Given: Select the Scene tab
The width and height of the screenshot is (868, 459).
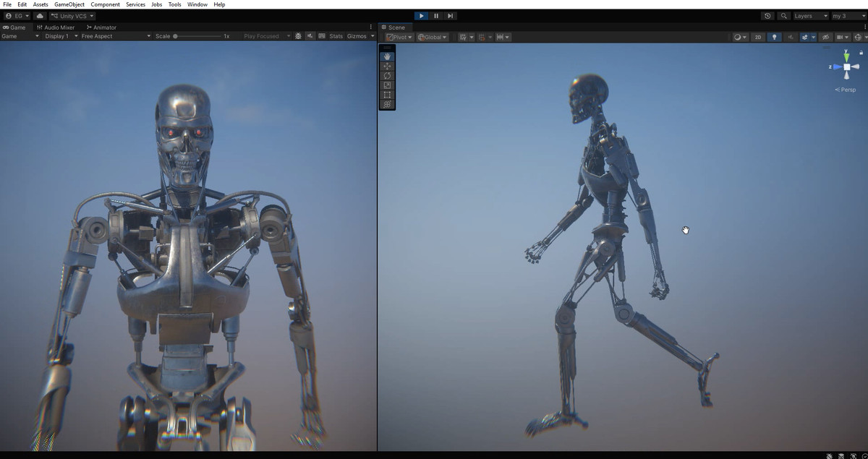Looking at the screenshot, I should pos(393,27).
